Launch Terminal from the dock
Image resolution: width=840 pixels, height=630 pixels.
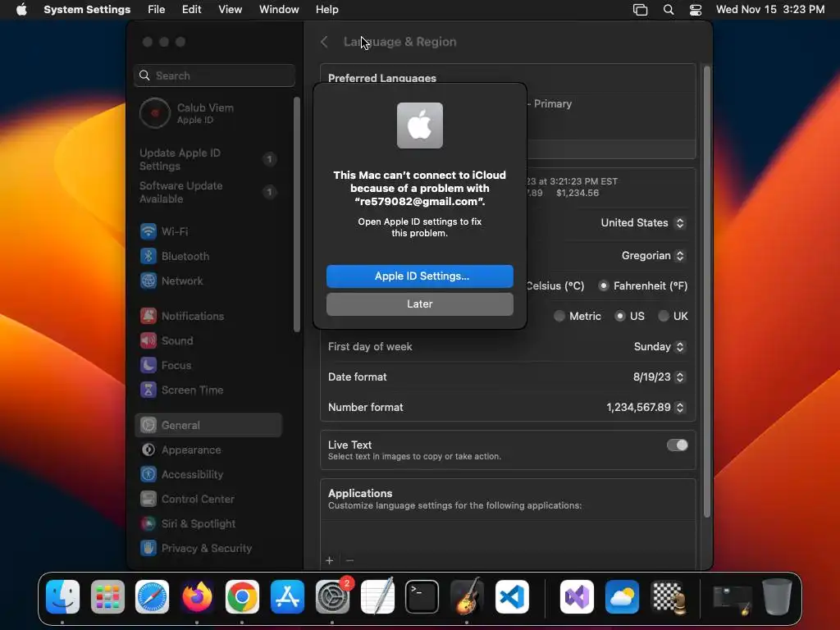pyautogui.click(x=422, y=596)
